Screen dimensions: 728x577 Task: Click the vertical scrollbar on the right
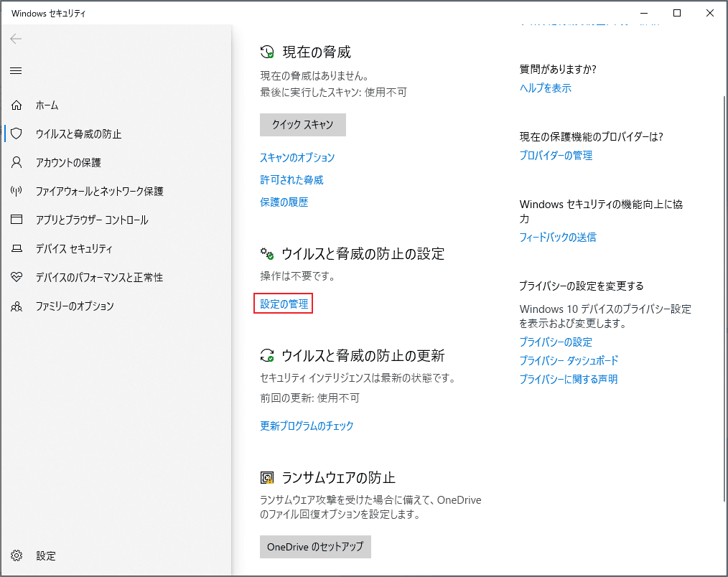pyautogui.click(x=724, y=298)
